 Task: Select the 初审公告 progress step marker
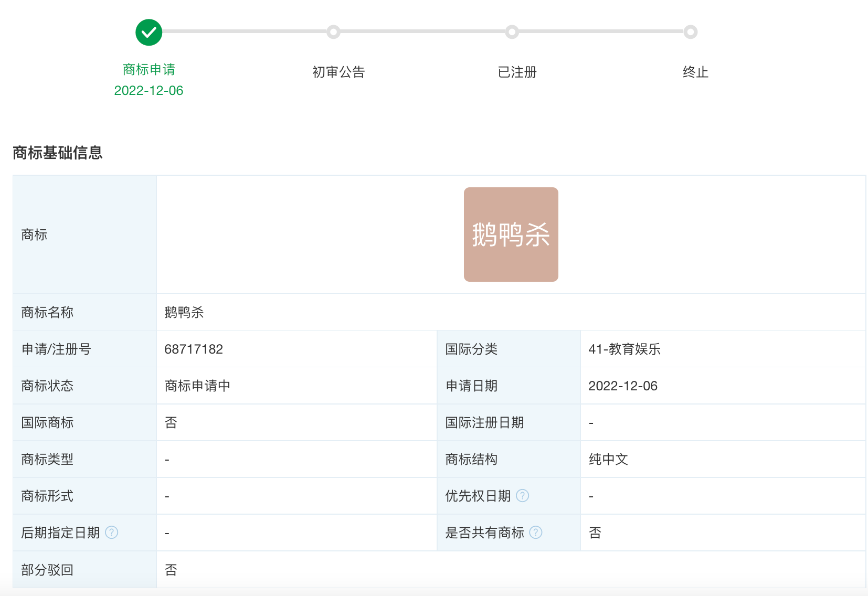[x=333, y=32]
